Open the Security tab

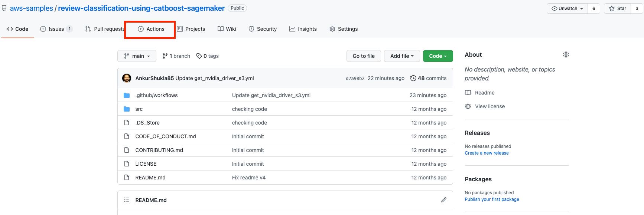263,29
